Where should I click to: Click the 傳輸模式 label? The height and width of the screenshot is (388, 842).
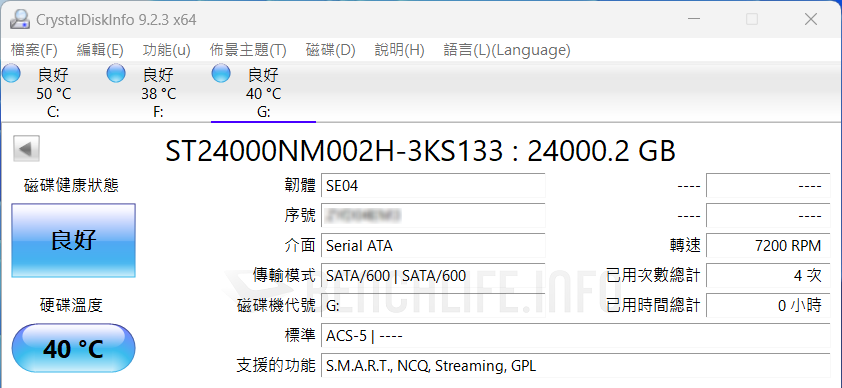(x=284, y=276)
